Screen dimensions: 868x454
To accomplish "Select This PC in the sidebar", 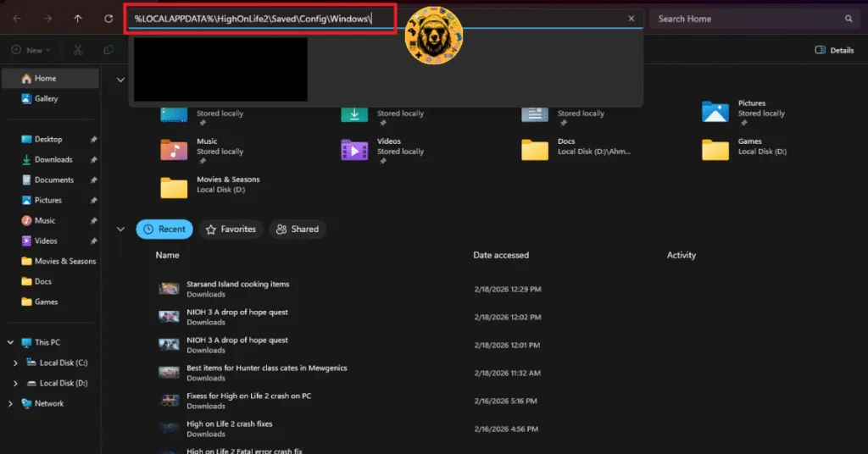I will (47, 342).
